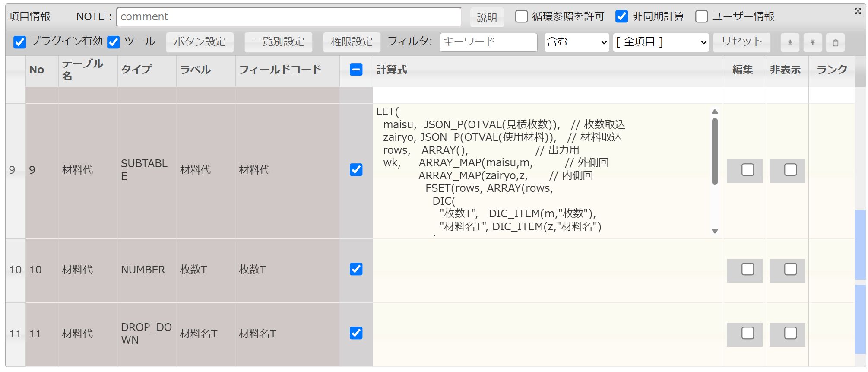The image size is (868, 372).
Task: Click the upload arrow icon button
Action: point(812,42)
